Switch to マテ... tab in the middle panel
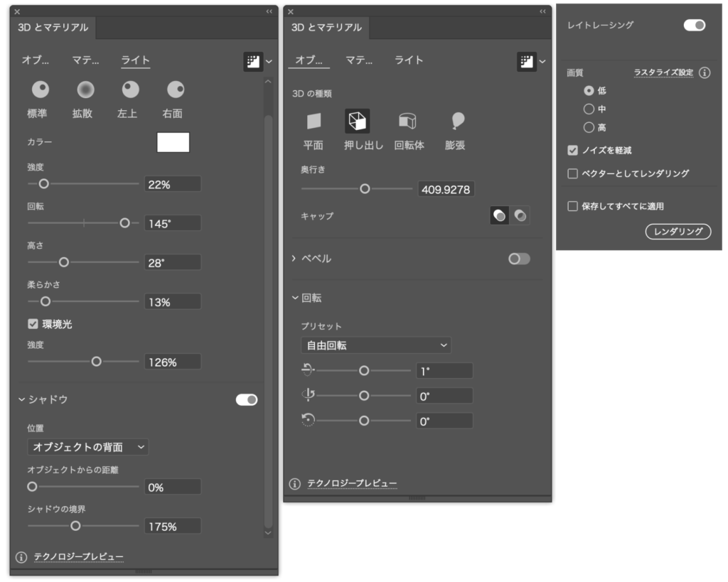The height and width of the screenshot is (582, 728). [x=359, y=60]
